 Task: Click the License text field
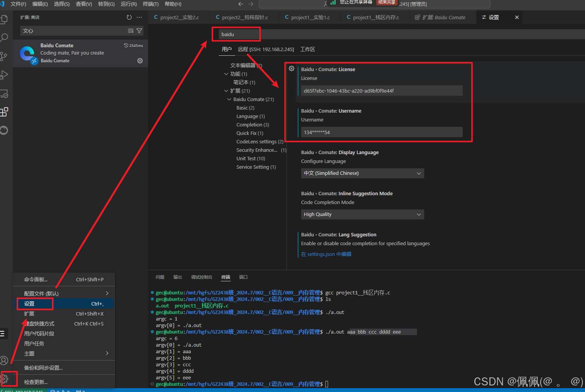point(382,91)
